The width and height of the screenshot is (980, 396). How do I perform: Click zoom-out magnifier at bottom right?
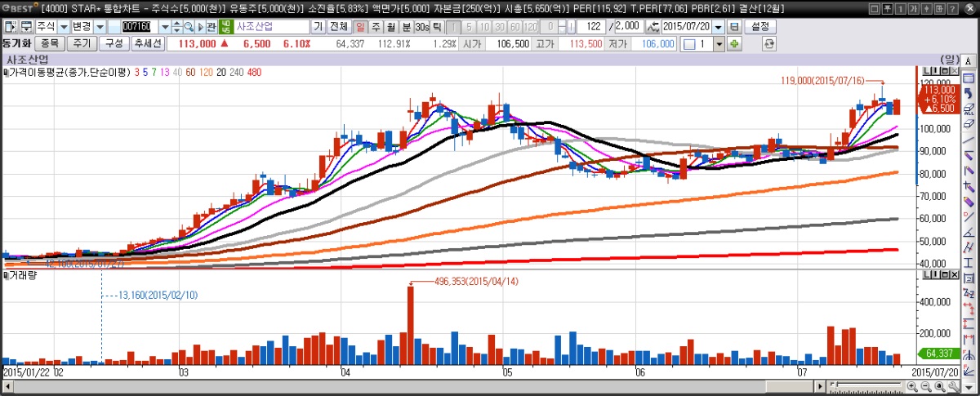coord(925,386)
